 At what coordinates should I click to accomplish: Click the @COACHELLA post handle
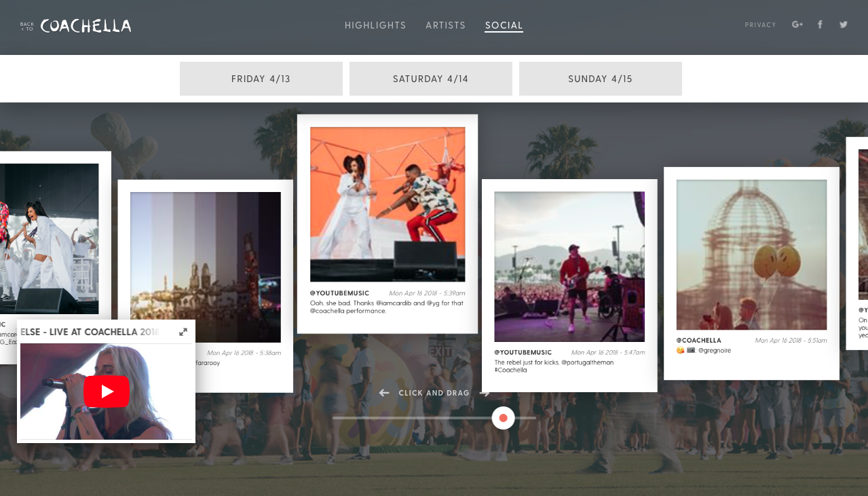[x=699, y=341]
